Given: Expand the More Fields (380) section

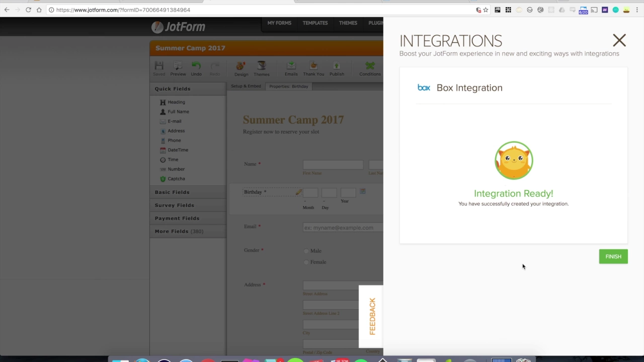Looking at the screenshot, I should (188, 231).
